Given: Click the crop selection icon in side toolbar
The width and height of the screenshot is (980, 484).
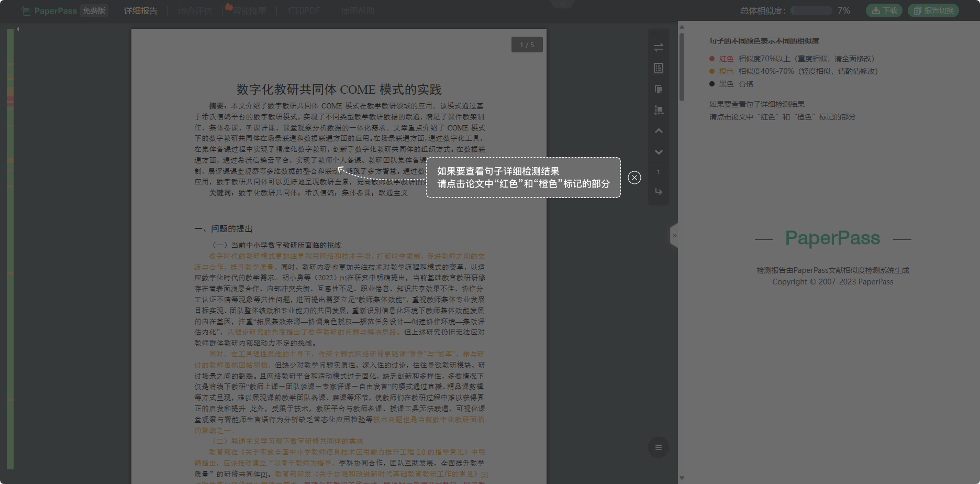Looking at the screenshot, I should pyautogui.click(x=659, y=110).
